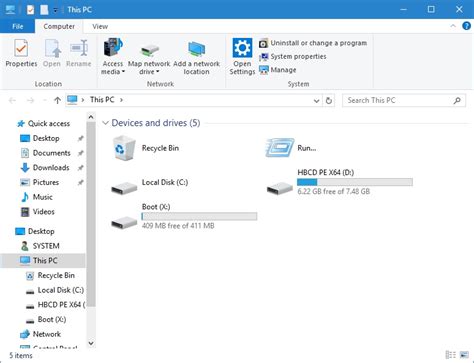Click navigation pane scroll up arrow

tap(91, 117)
